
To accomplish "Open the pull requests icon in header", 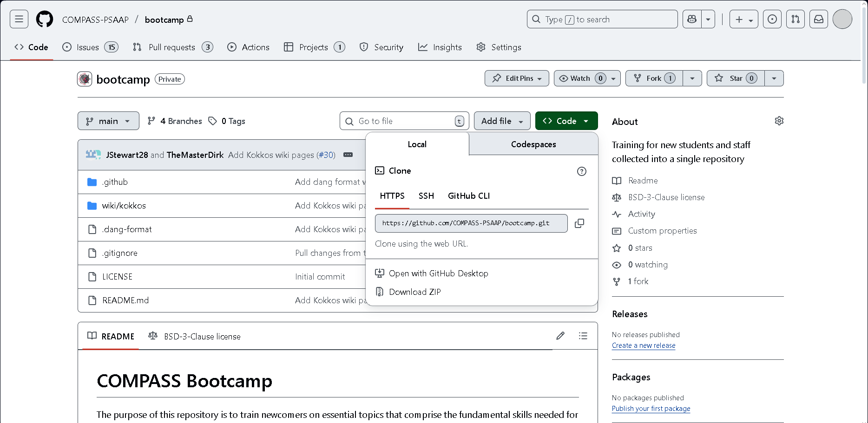I will [x=796, y=19].
